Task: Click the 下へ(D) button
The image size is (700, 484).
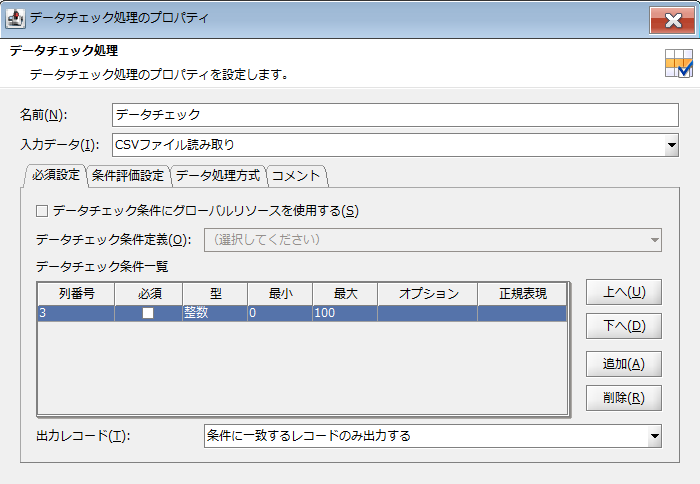Action: 624,326
